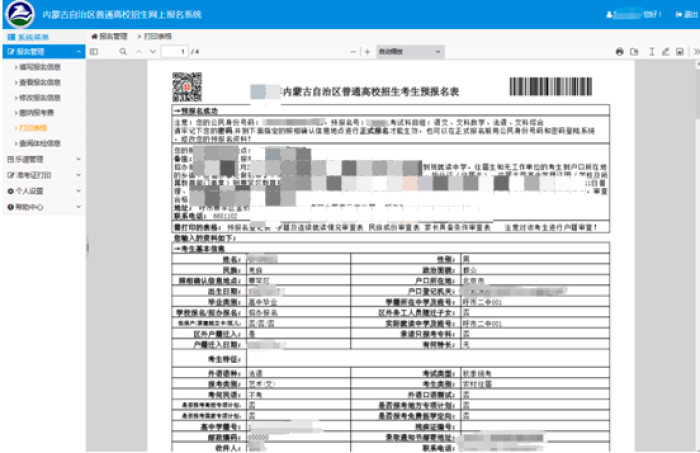This screenshot has height=453, width=700.
Task: Toggle the PDF viewer sidebar panel
Action: pos(96,50)
